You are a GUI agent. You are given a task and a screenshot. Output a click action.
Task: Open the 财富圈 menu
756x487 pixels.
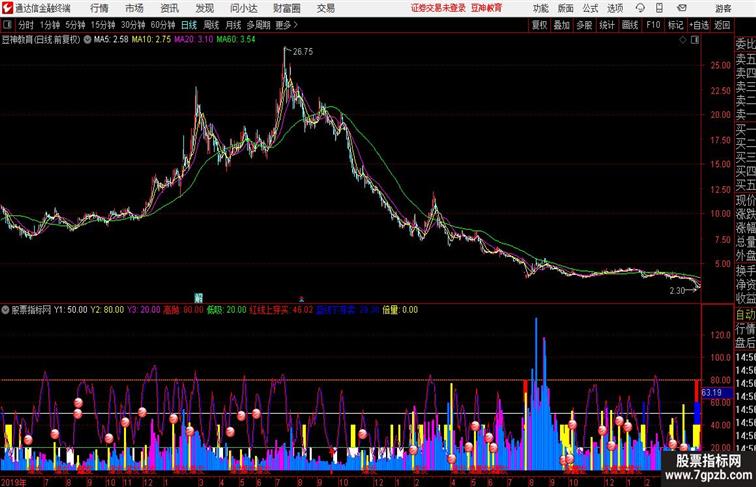[x=286, y=8]
